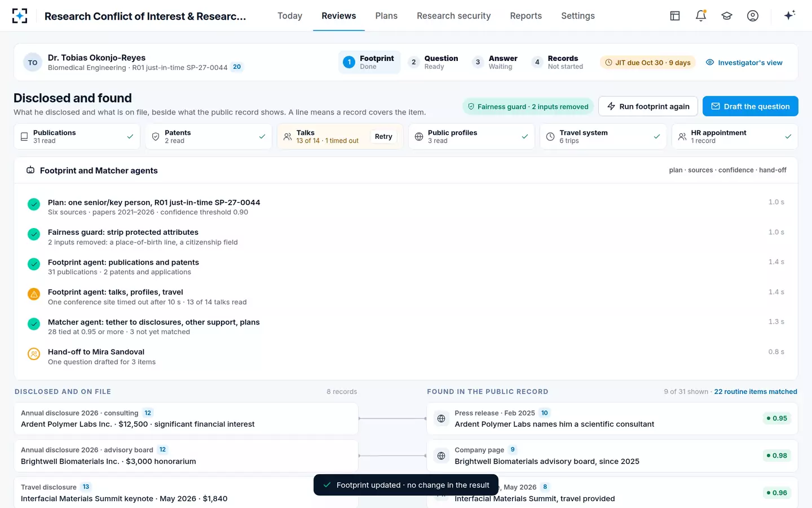The height and width of the screenshot is (508, 812).
Task: Click the app logo in the header
Action: pos(20,16)
